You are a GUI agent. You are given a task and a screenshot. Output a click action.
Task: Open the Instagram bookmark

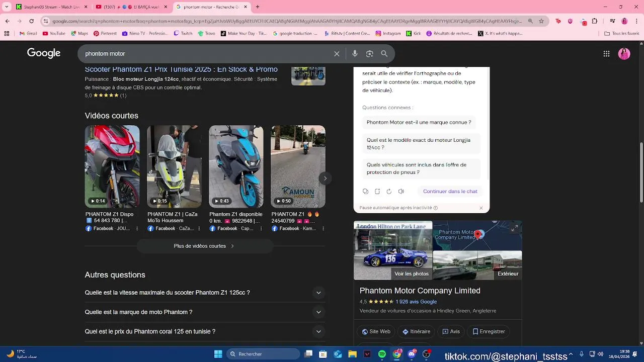pyautogui.click(x=388, y=34)
